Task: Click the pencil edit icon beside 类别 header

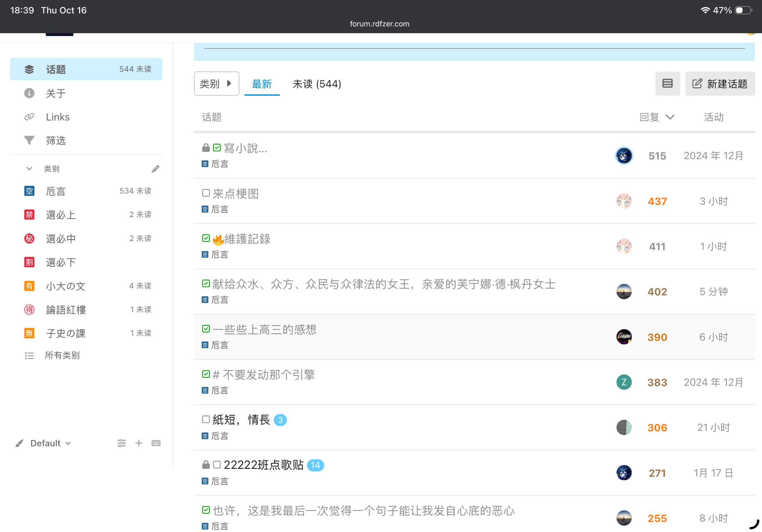Action: (155, 169)
